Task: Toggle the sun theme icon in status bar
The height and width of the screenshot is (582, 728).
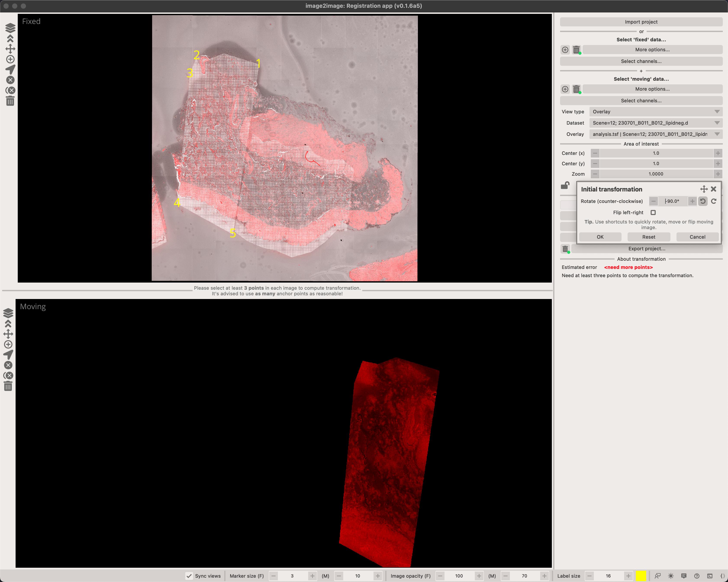Action: 671,576
